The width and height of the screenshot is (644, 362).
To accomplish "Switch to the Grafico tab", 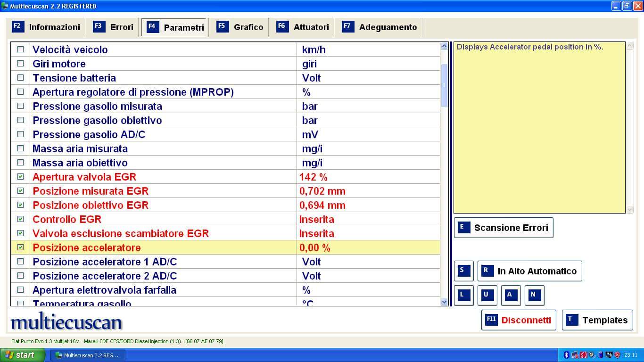I will [x=240, y=27].
